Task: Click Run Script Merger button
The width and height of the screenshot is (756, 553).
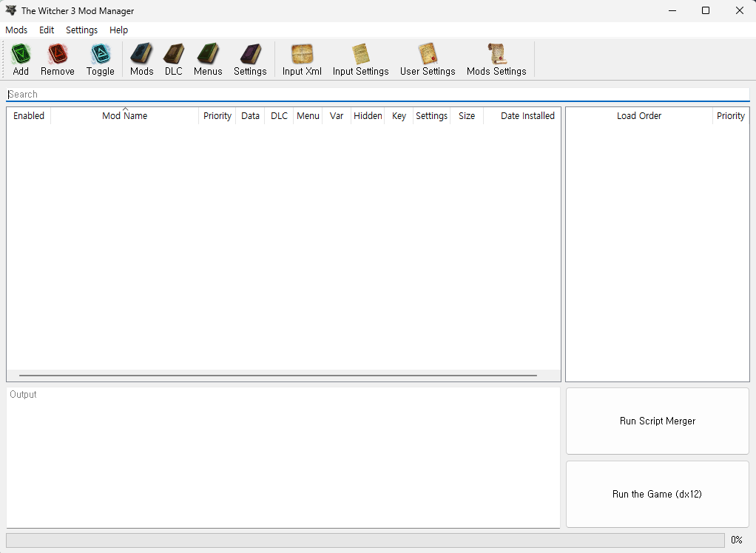Action: 657,421
